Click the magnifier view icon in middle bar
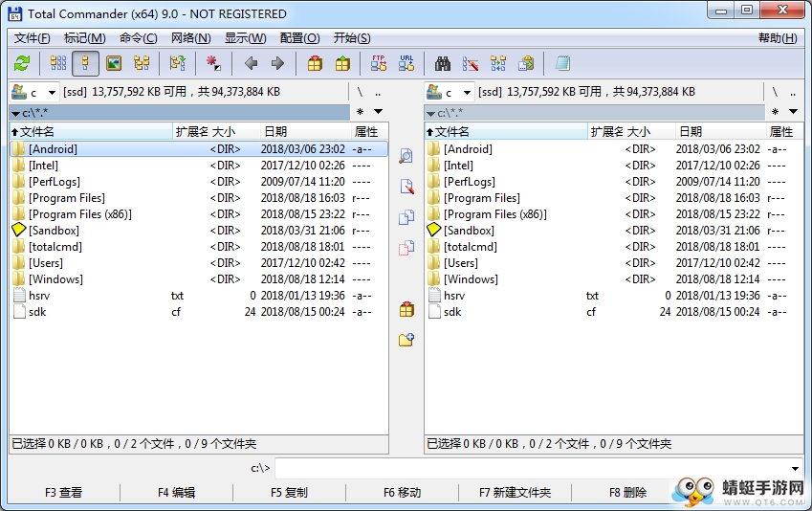This screenshot has width=812, height=511. click(406, 156)
